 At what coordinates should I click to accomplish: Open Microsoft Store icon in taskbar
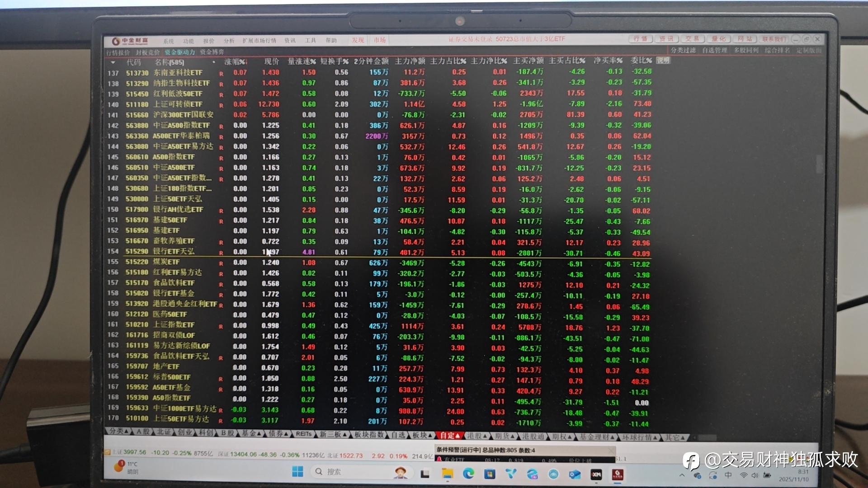489,474
